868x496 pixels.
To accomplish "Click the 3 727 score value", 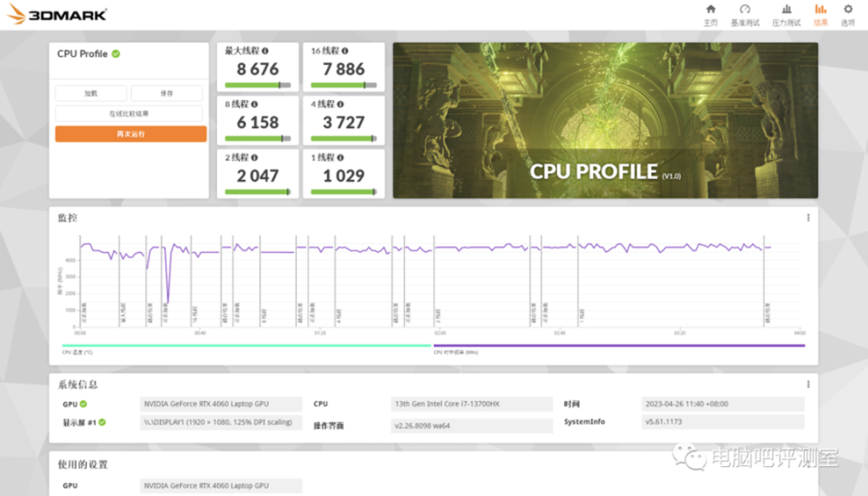I will [x=344, y=122].
